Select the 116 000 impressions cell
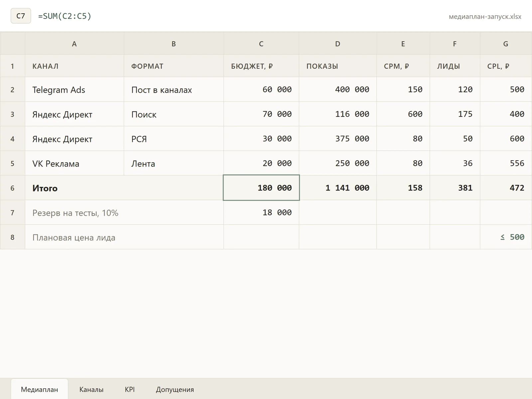The height and width of the screenshot is (399, 532). pyautogui.click(x=337, y=114)
